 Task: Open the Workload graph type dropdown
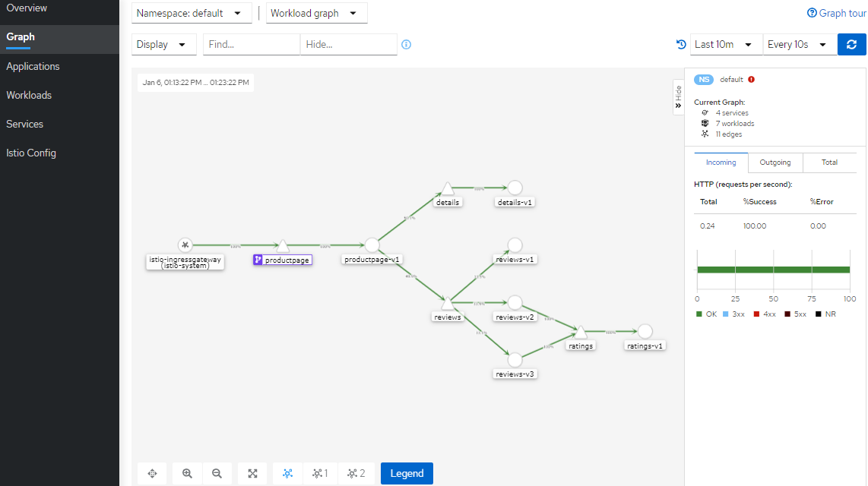316,13
